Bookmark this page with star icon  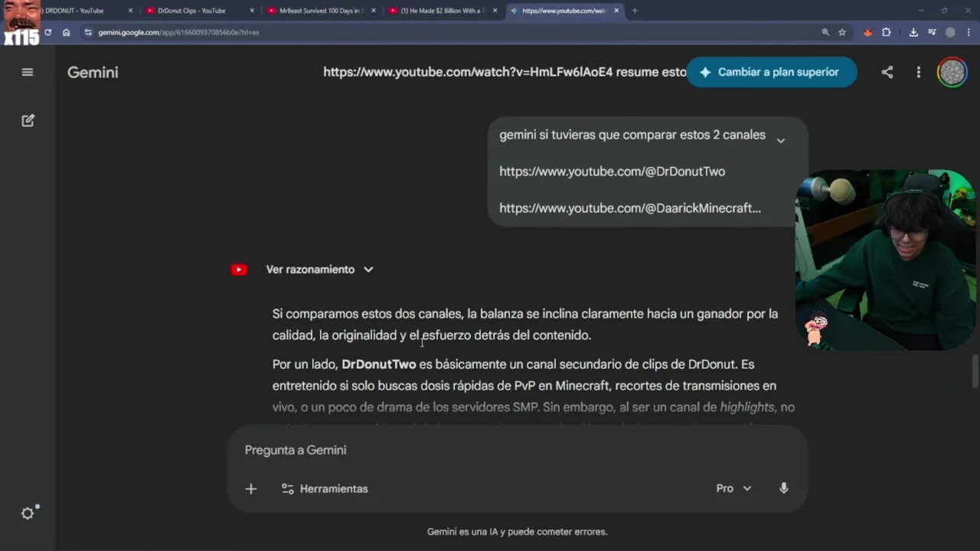(842, 32)
